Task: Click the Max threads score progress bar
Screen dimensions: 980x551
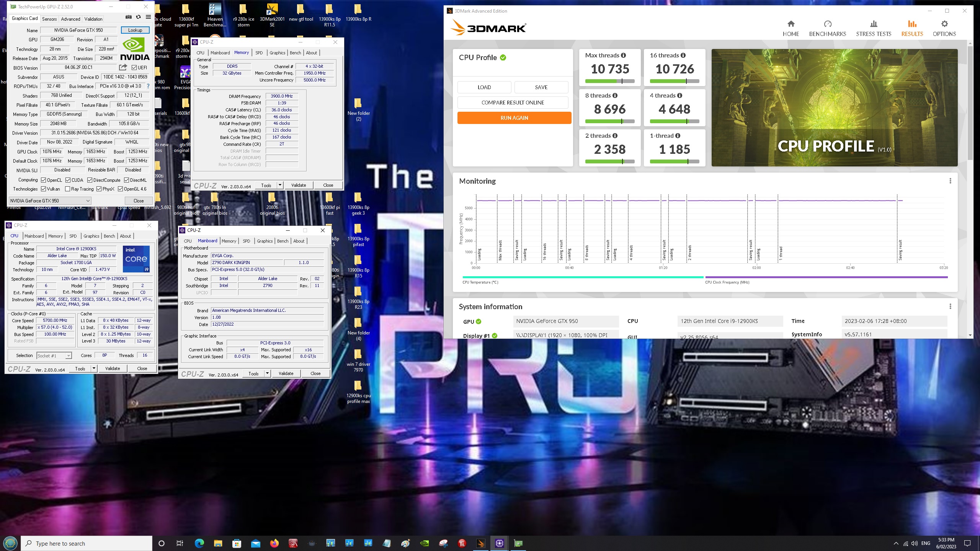Action: coord(610,81)
